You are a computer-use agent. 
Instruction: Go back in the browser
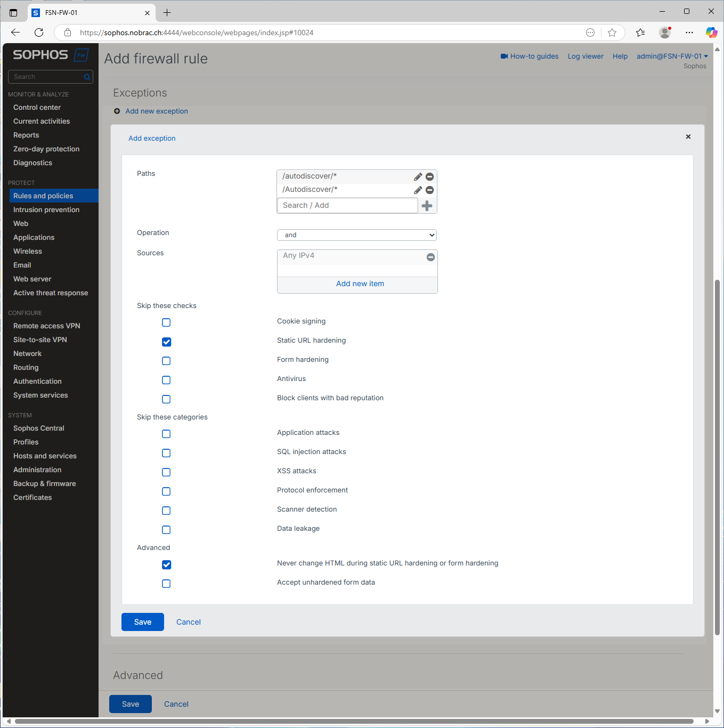[15, 33]
